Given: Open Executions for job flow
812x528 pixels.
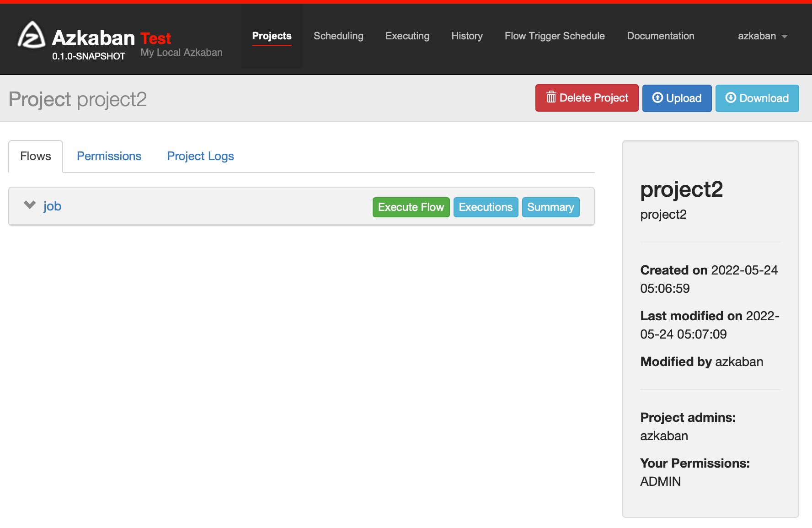Looking at the screenshot, I should click(x=486, y=207).
